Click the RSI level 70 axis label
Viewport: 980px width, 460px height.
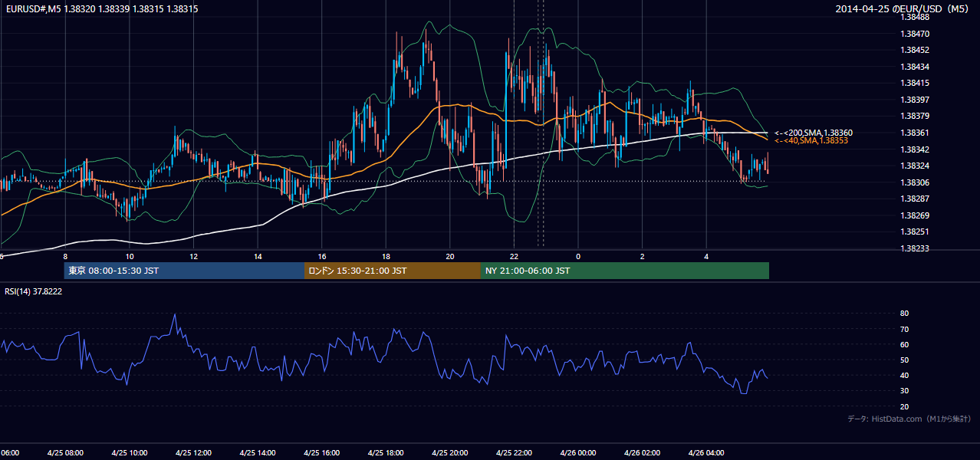pyautogui.click(x=904, y=329)
